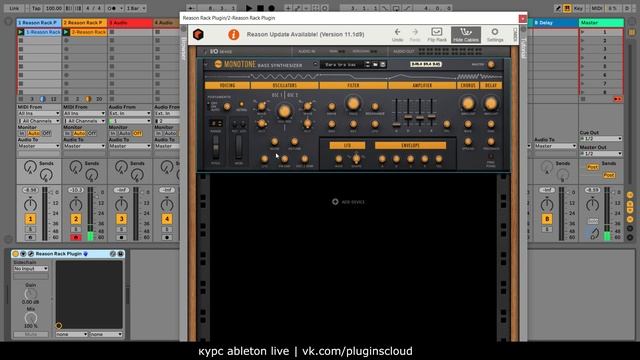Select the B Delay return track header
This screenshot has height=360, width=640.
tap(556, 23)
